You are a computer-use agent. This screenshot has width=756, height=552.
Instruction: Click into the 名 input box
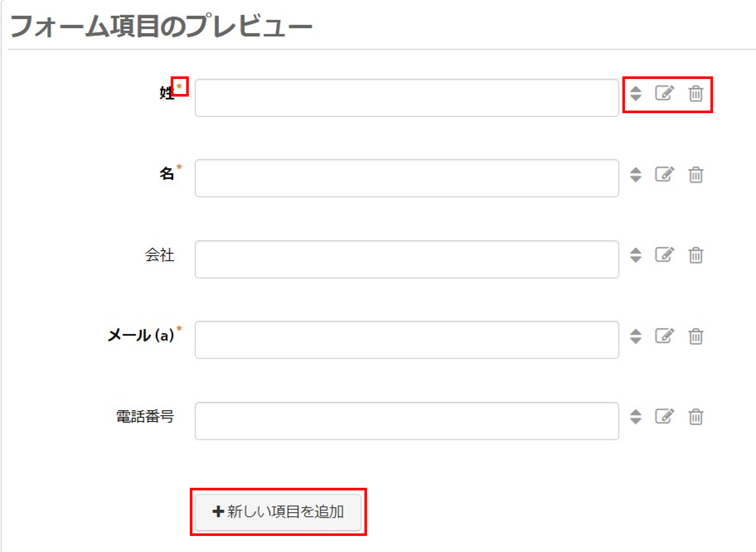click(x=407, y=178)
